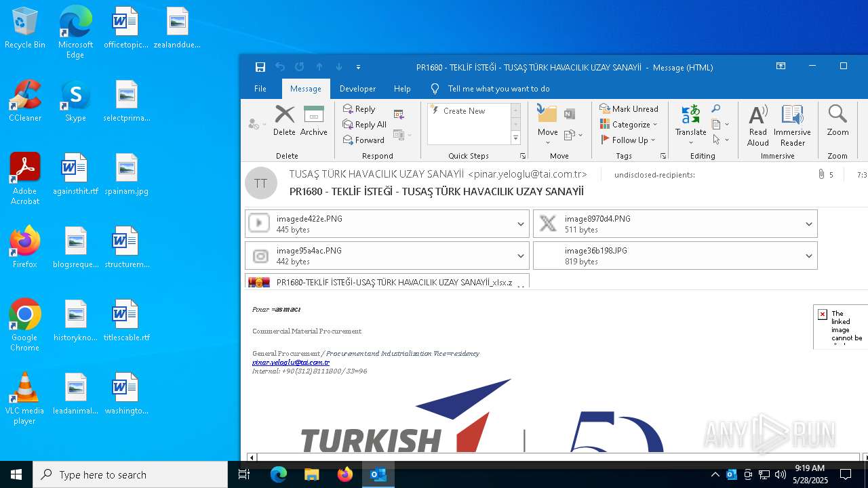Switch to the Message tab

[x=306, y=89]
